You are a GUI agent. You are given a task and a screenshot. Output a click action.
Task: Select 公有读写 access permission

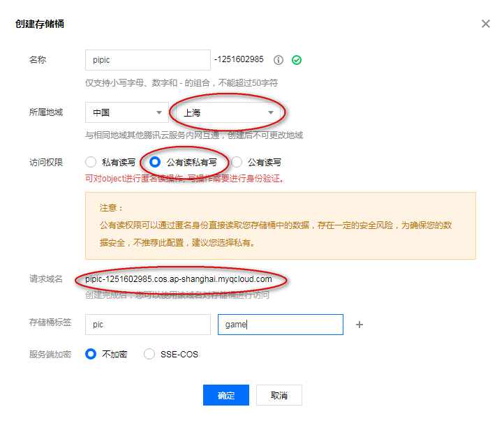[237, 162]
